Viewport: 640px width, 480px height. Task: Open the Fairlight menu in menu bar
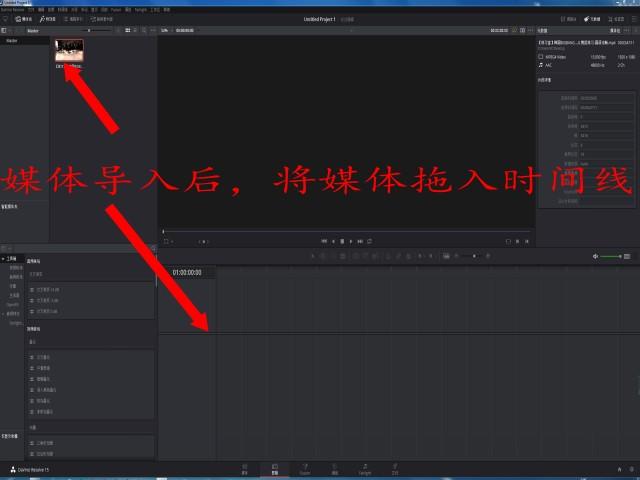click(x=141, y=9)
